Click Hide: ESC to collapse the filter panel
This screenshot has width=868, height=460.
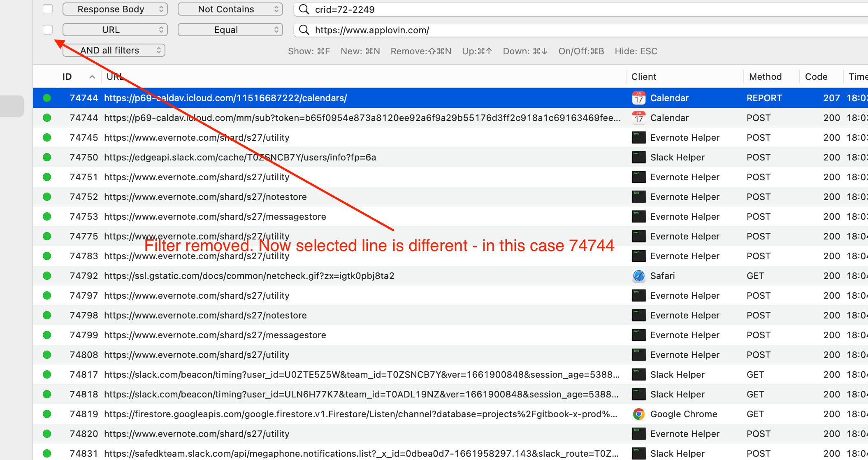636,51
